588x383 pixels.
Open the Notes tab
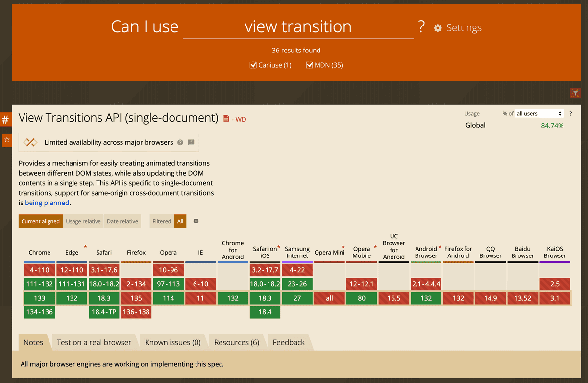point(33,343)
